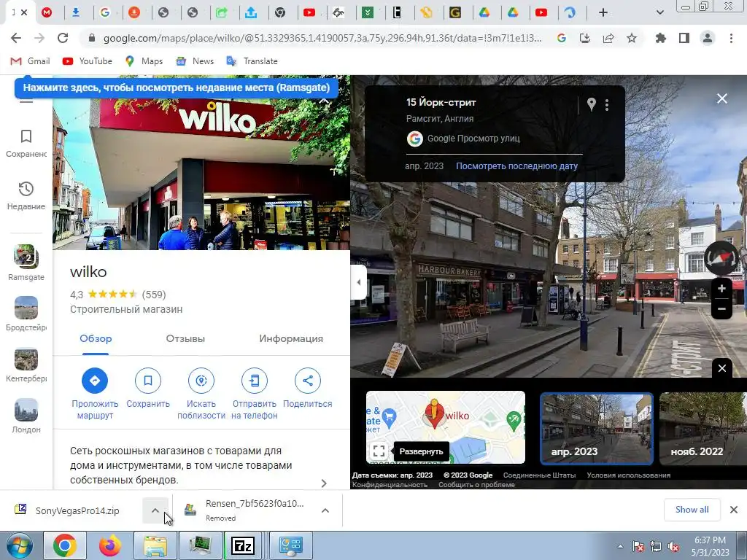This screenshot has width=747, height=560.
Task: Switch to Информация tab
Action: [x=291, y=339]
